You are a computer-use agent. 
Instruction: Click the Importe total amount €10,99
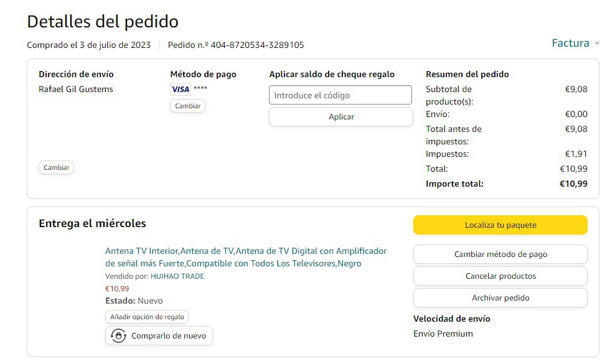[573, 184]
